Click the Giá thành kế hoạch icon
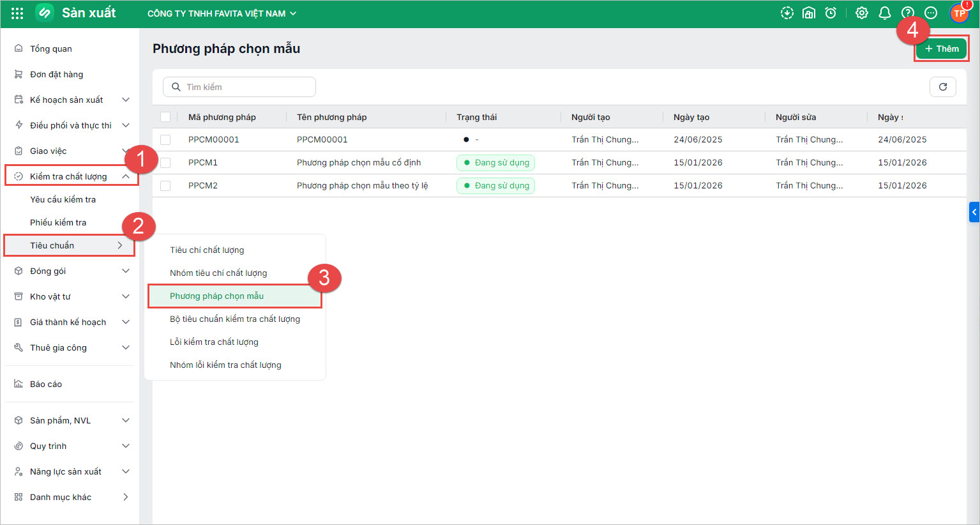The height and width of the screenshot is (525, 980). [x=19, y=322]
